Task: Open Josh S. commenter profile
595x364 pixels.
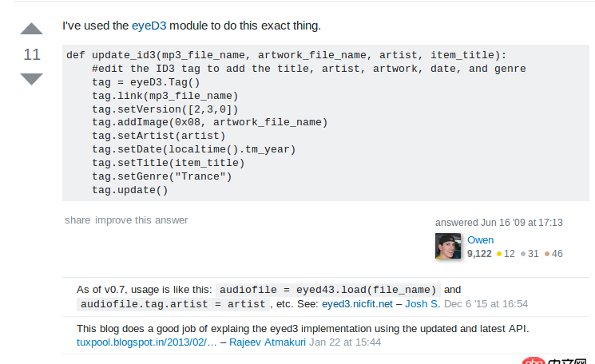Action: pos(422,304)
